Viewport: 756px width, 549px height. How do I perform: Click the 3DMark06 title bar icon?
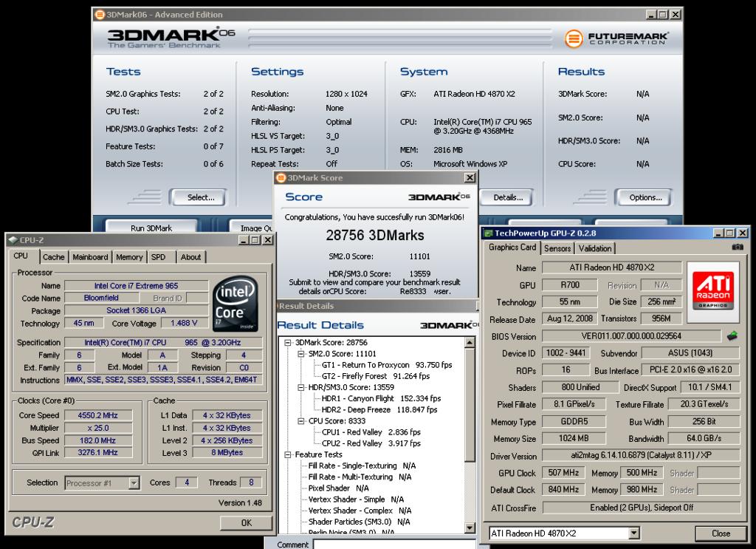pyautogui.click(x=100, y=15)
